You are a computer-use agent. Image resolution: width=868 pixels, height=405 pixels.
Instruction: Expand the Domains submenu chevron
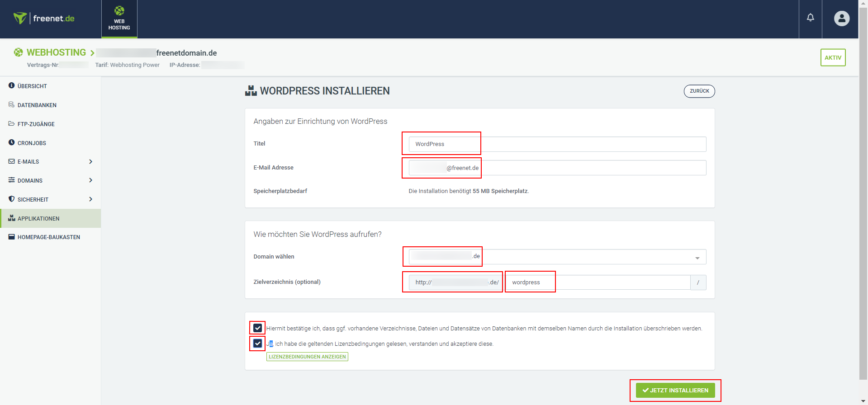click(90, 180)
